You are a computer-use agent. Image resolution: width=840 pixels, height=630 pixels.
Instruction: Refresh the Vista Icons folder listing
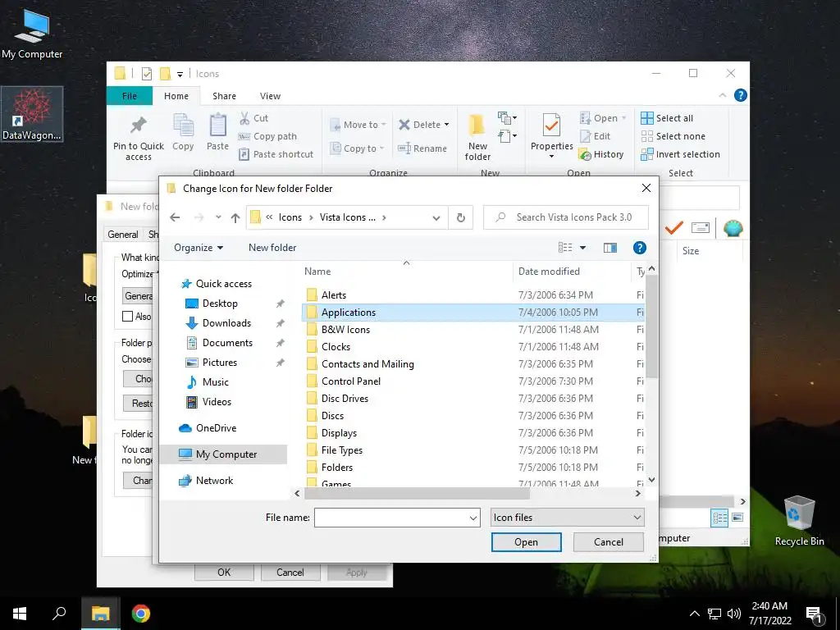[x=461, y=217]
